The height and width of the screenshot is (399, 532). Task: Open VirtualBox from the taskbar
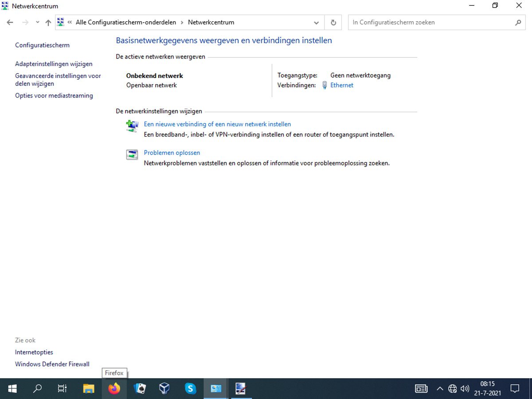click(164, 389)
